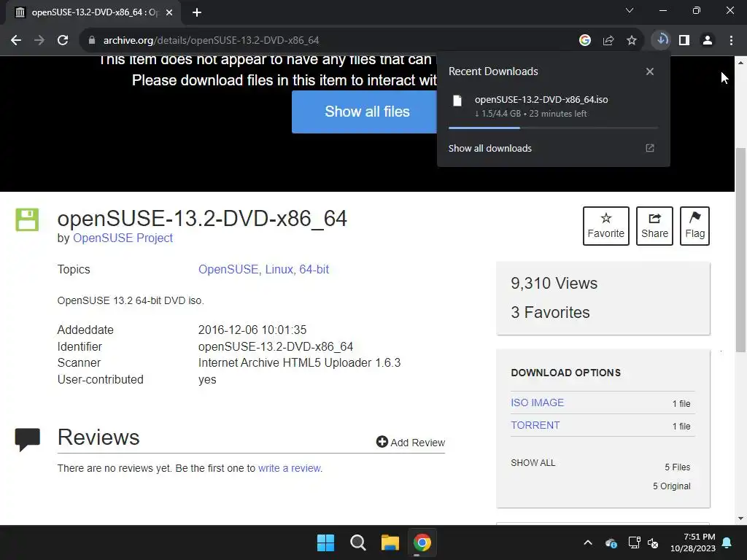The width and height of the screenshot is (747, 560).
Task: Bookmark this page with the star icon
Action: click(x=632, y=41)
